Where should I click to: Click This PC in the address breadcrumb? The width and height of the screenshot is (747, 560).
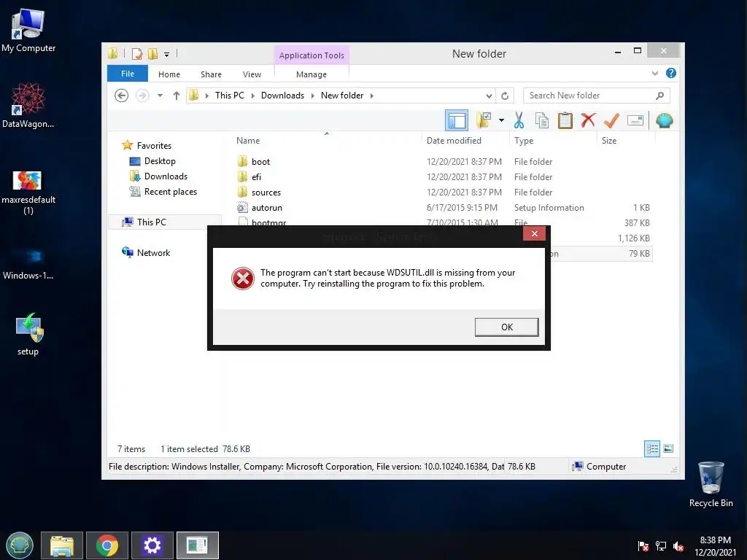230,96
